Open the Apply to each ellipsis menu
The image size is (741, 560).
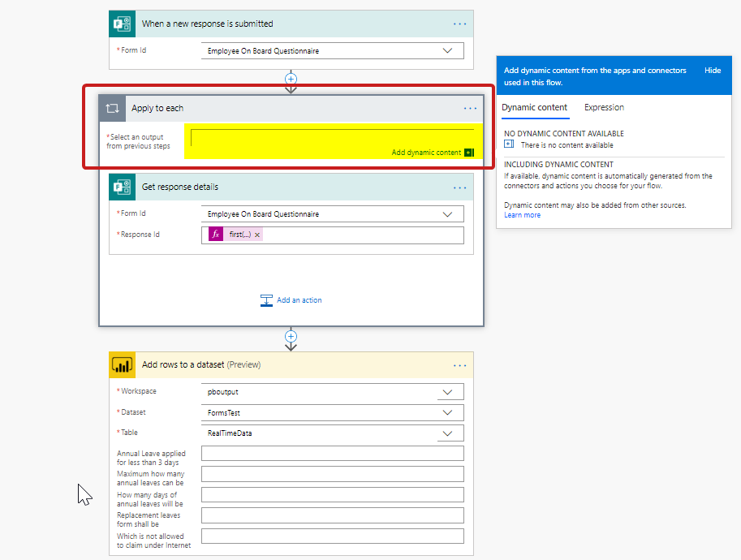coord(470,108)
